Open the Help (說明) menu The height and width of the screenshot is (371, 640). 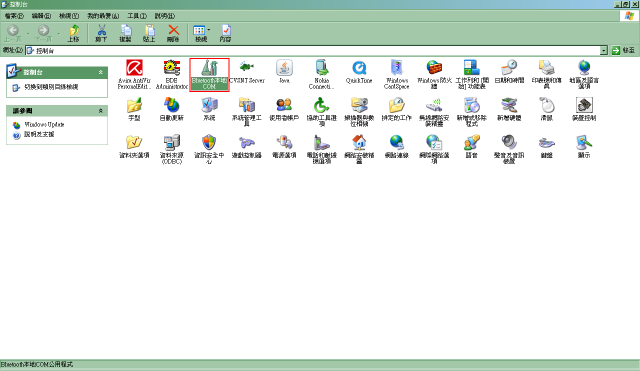coord(164,16)
